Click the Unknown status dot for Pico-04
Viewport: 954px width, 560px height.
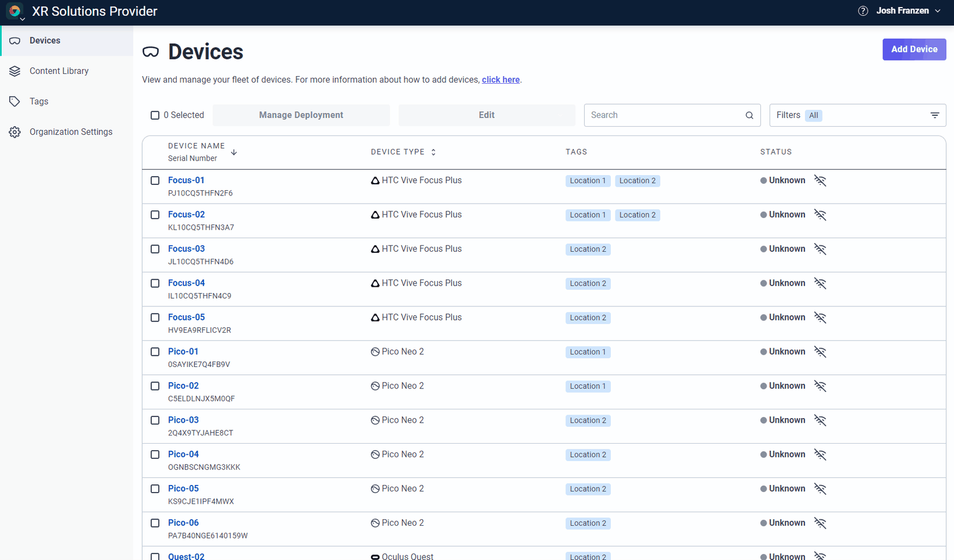pos(763,455)
